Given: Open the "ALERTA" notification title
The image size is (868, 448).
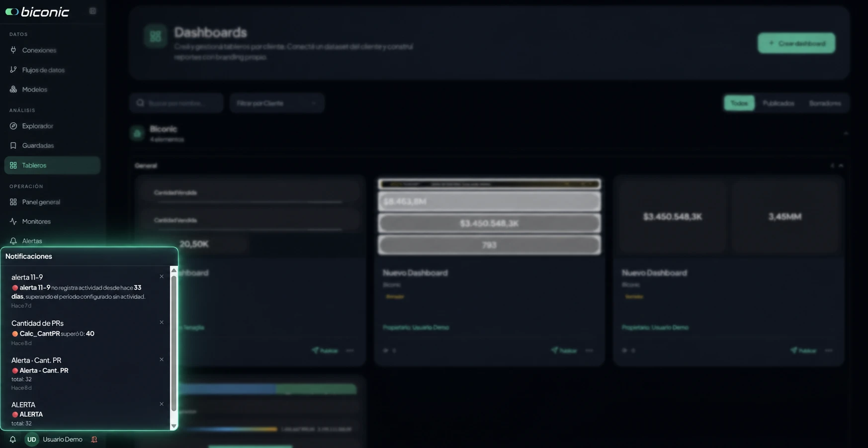Looking at the screenshot, I should tap(23, 405).
